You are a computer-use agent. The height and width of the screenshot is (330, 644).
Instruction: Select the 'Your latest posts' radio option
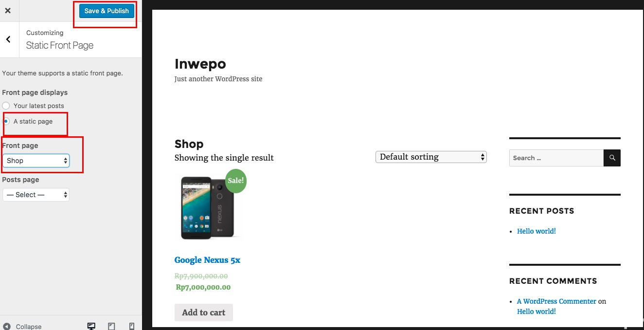pos(6,106)
